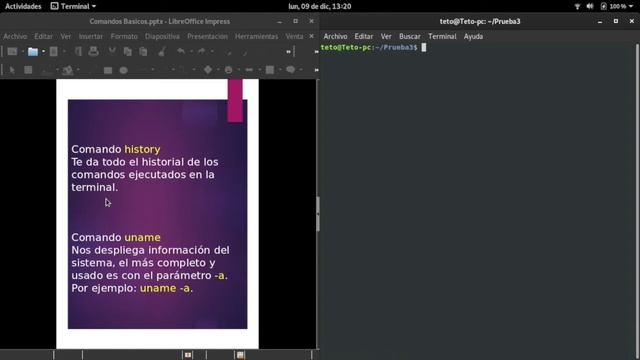Click the Wi-Fi network icon in system tray
640x360 pixels.
577,6
